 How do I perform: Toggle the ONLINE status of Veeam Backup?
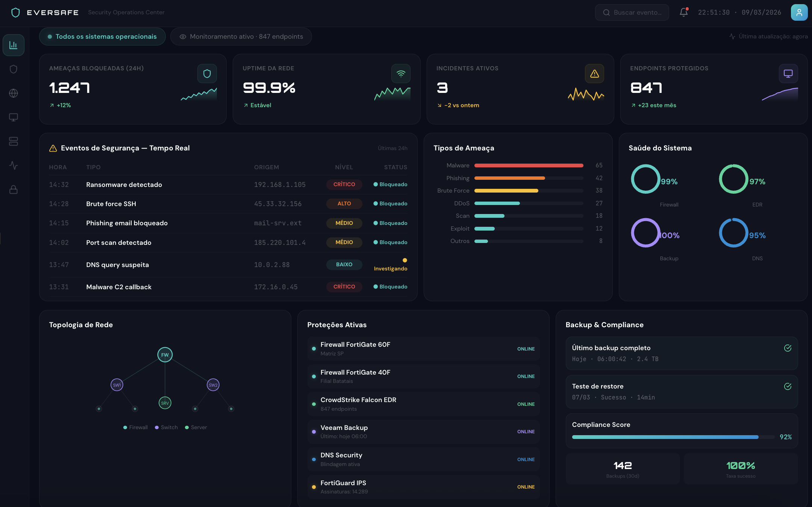tap(526, 431)
